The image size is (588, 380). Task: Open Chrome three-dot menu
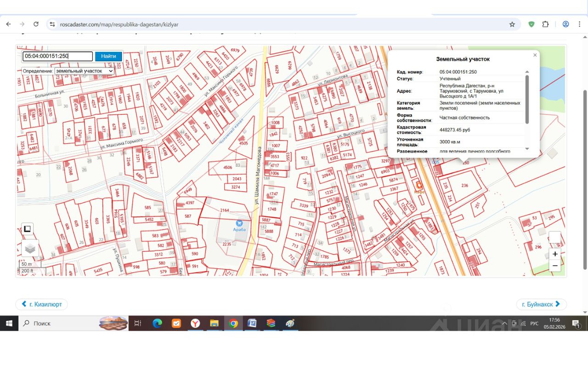click(x=581, y=24)
